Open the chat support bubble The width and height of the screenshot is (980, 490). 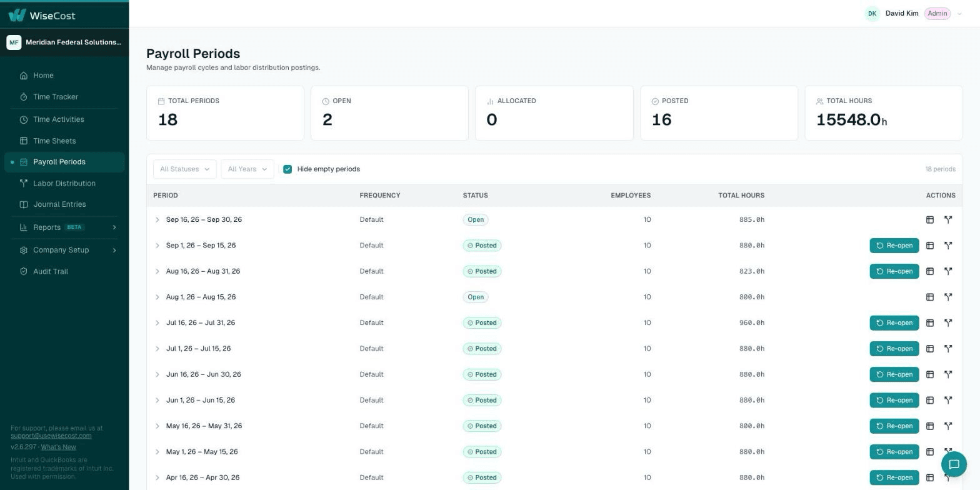(x=954, y=464)
